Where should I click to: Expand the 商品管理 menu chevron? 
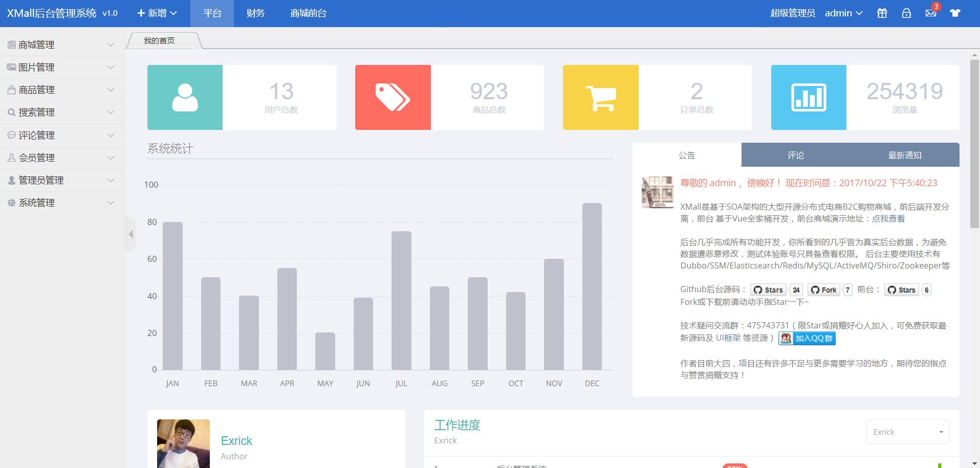[x=111, y=90]
